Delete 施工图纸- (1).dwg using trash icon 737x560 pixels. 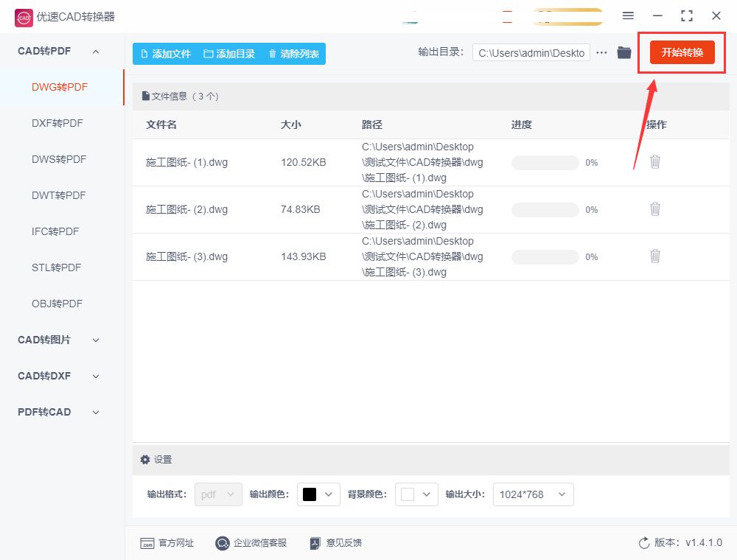click(654, 162)
